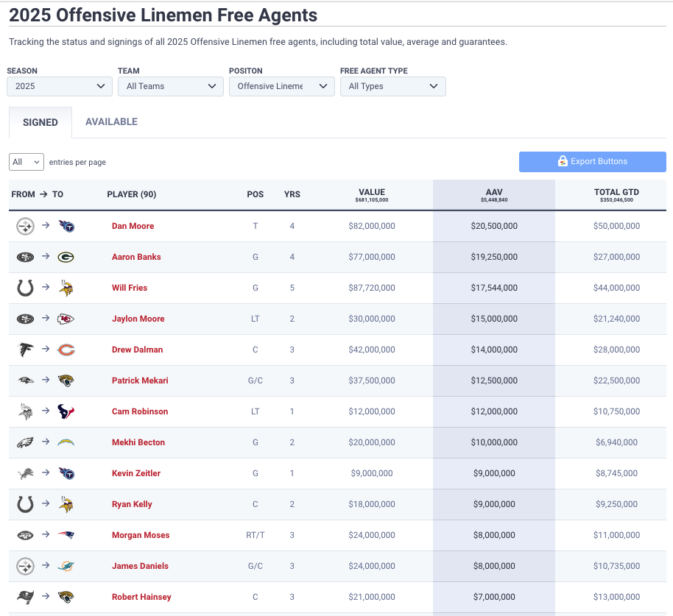Click the Patriots logo beside Morgan Moses
673x616 pixels.
pos(66,535)
